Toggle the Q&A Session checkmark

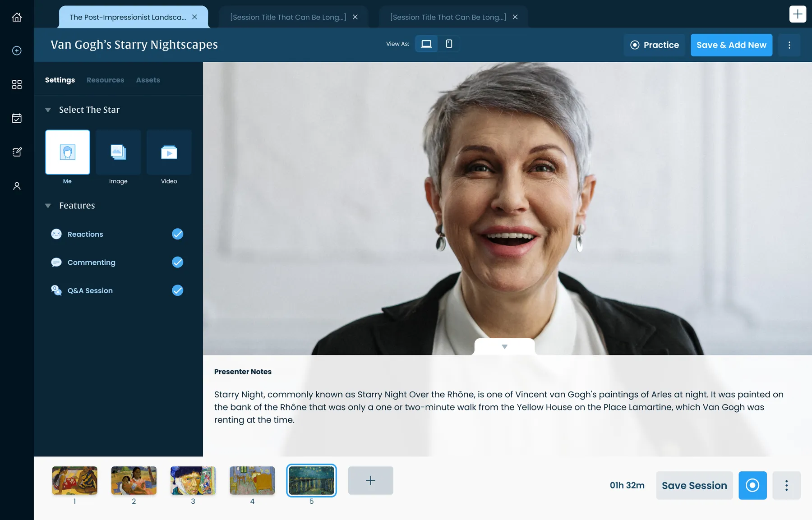click(178, 290)
